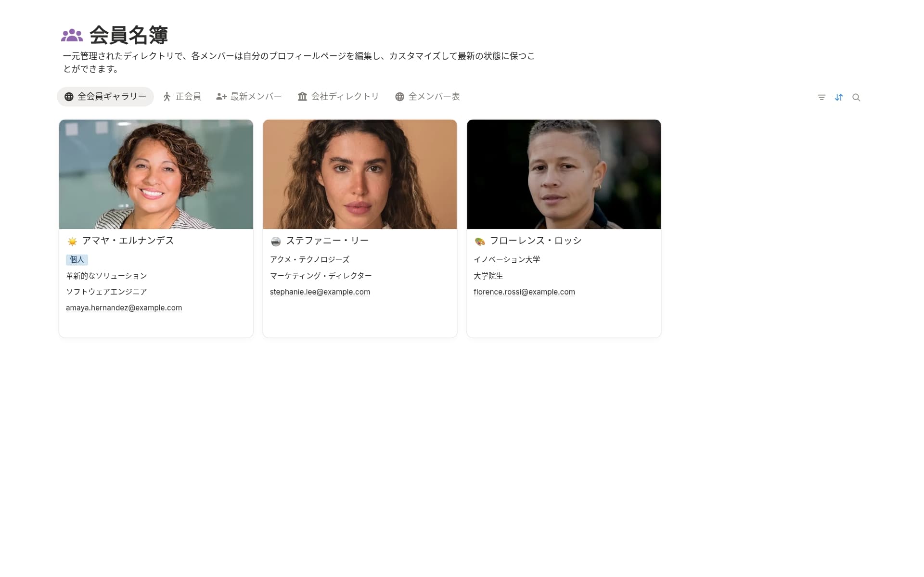This screenshot has height=577, width=924.
Task: Click the round icon beside ステファニー・リー
Action: tap(276, 241)
